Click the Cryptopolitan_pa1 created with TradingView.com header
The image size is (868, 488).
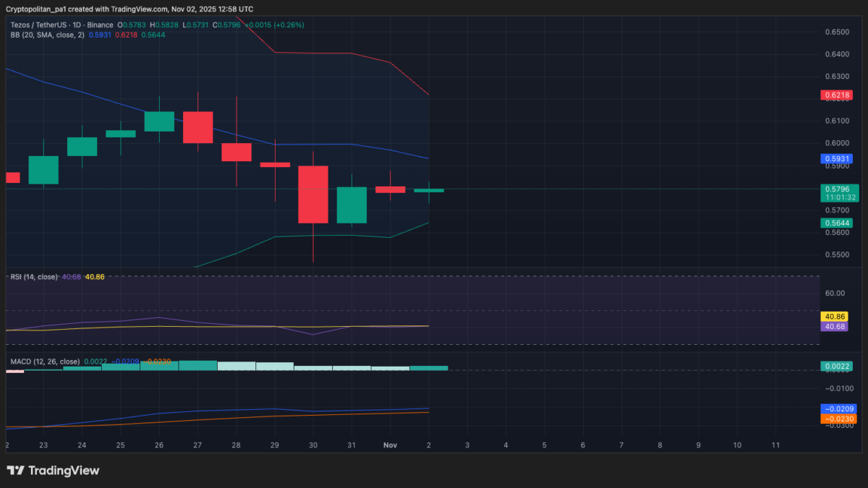click(129, 9)
